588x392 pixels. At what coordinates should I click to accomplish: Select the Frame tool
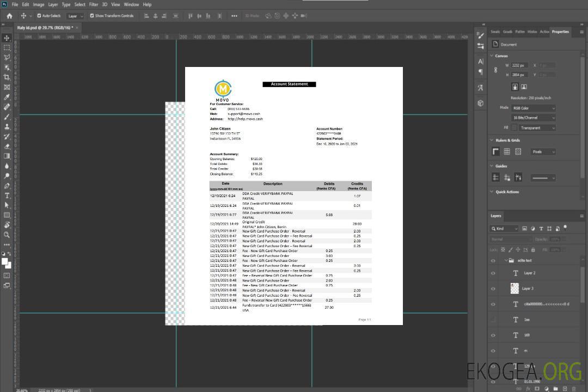coord(7,87)
